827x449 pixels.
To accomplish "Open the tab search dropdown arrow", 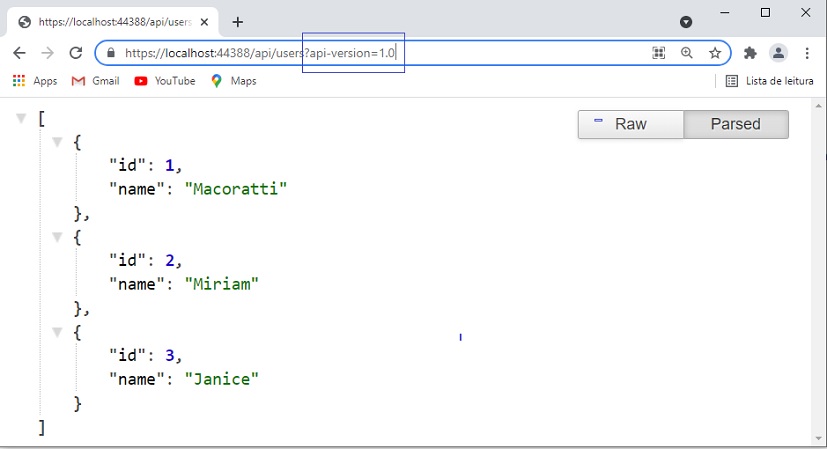I will click(686, 22).
